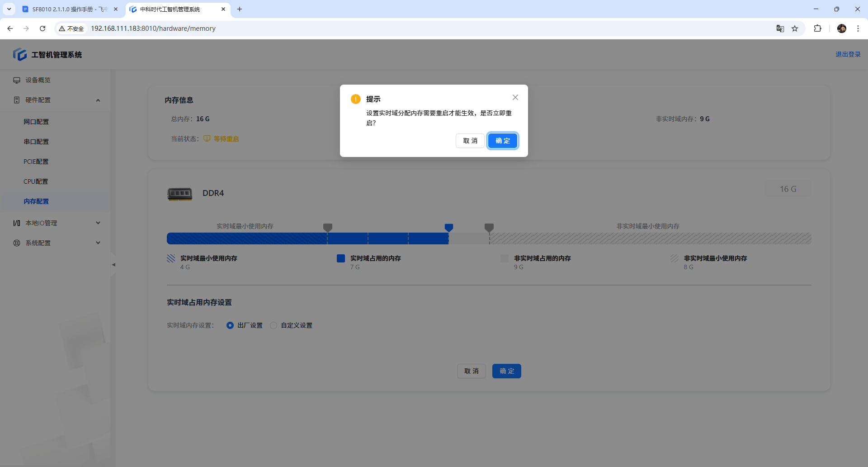Click the bottom 确定 button on memory page
The height and width of the screenshot is (467, 868).
coord(507,371)
